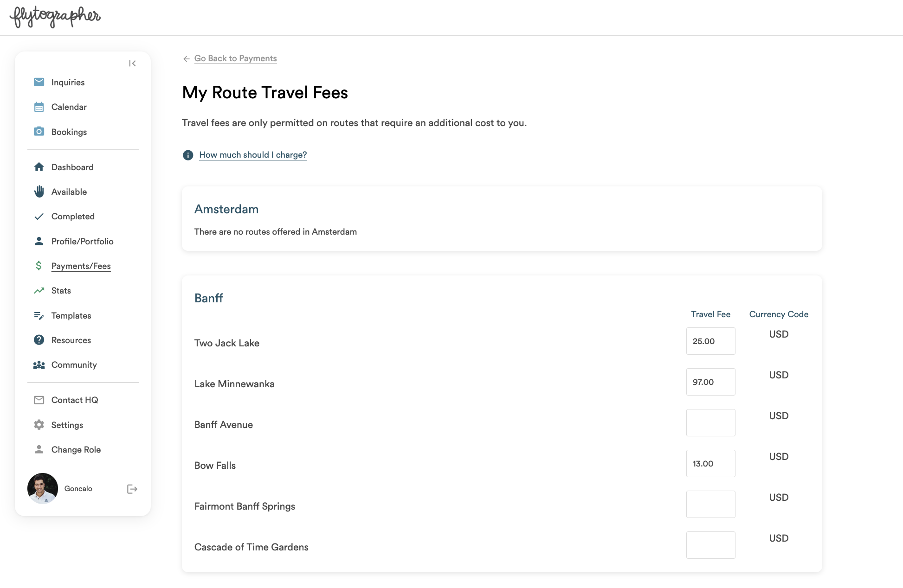Go back to Payments link
This screenshot has height=588, width=903.
coord(235,58)
